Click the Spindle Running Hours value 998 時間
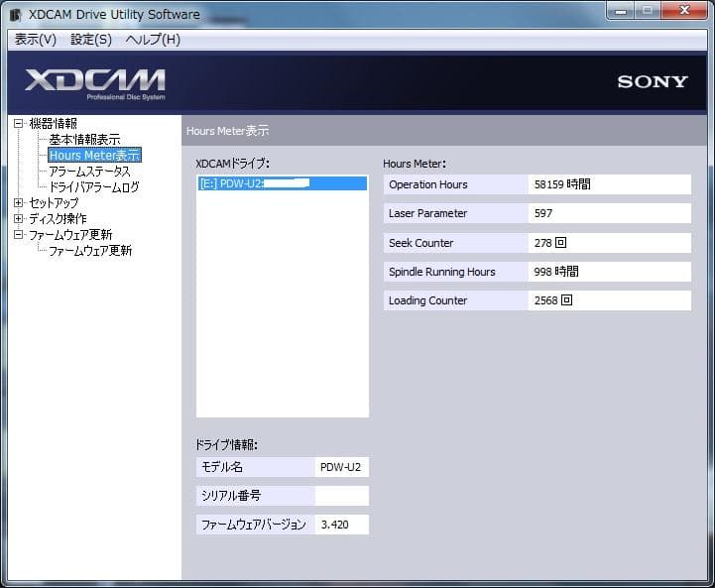This screenshot has width=715, height=588. tap(609, 272)
